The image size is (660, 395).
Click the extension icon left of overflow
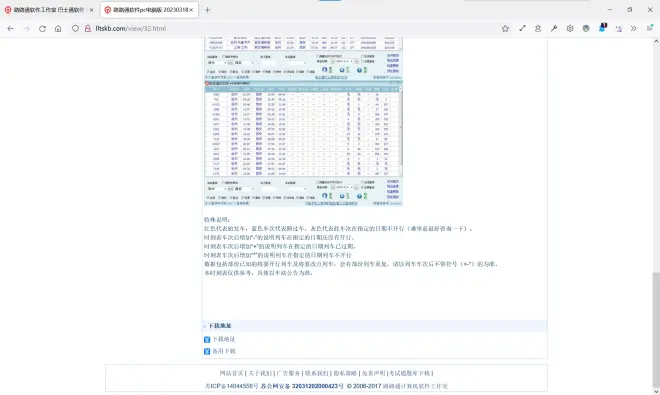tap(618, 29)
